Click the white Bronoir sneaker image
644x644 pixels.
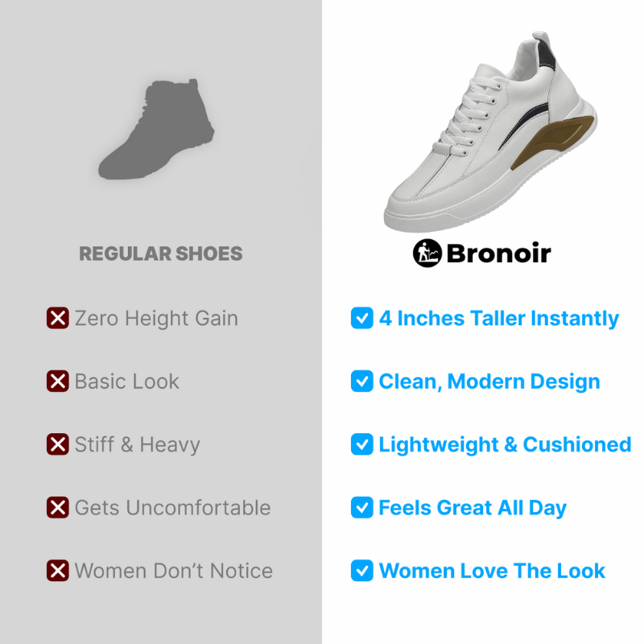tap(491, 131)
